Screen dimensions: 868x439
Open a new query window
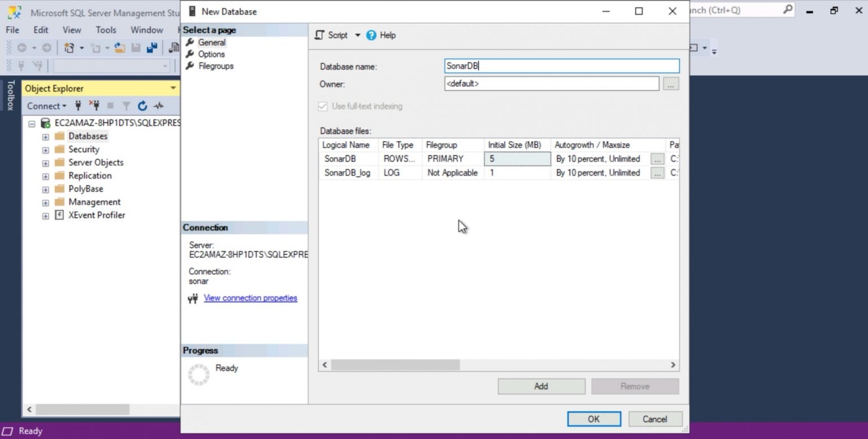68,48
